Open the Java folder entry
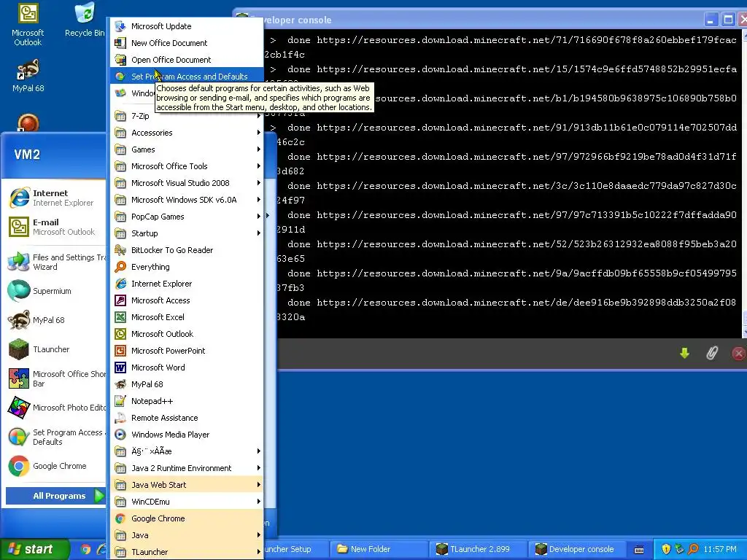The width and height of the screenshot is (747, 560). coord(187,534)
